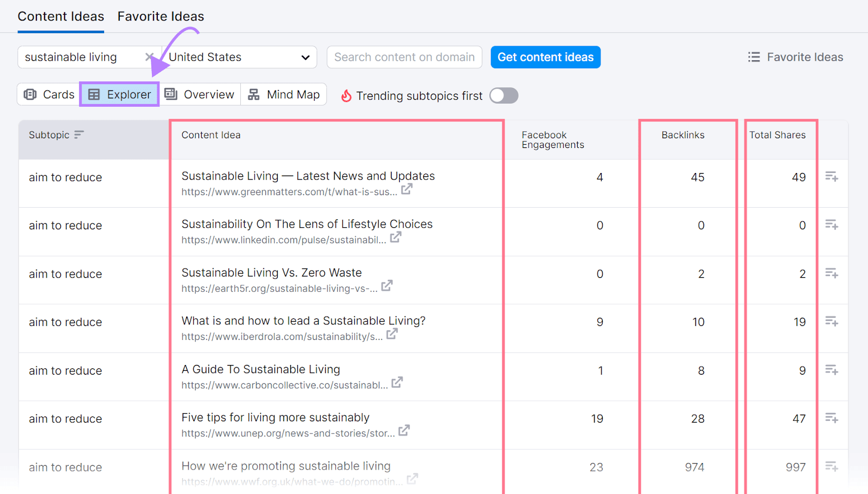Open the United States country dropdown

[x=239, y=57]
